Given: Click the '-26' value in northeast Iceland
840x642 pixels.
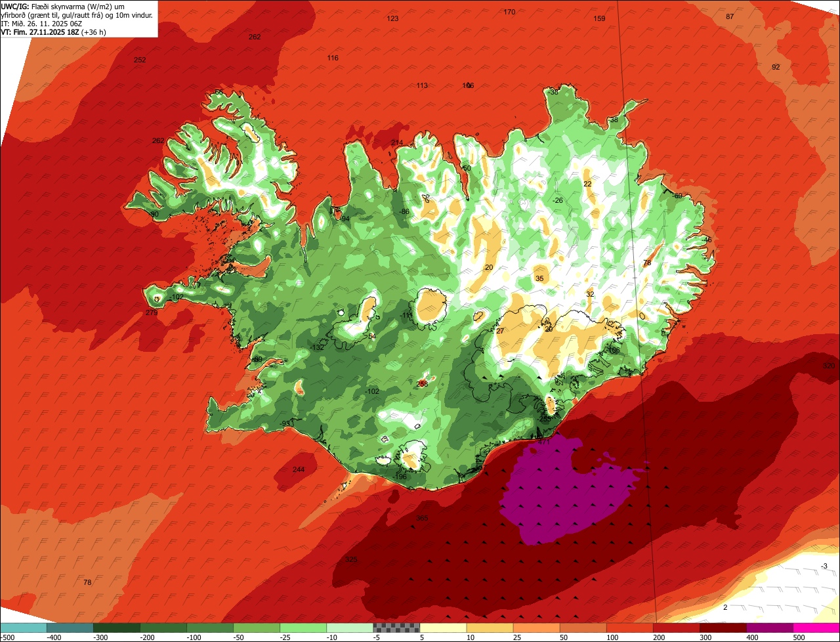Looking at the screenshot, I should click(557, 200).
